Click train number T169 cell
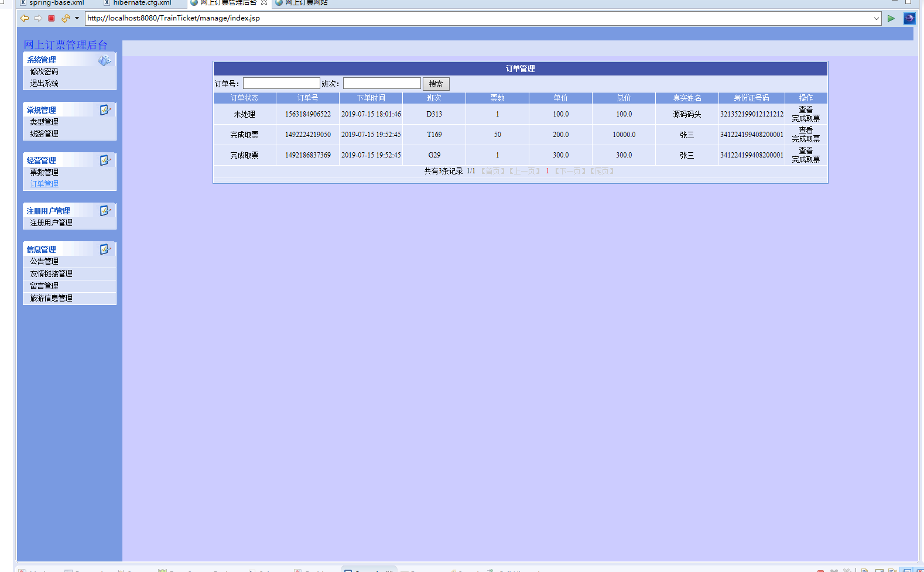The height and width of the screenshot is (572, 924). coord(434,135)
